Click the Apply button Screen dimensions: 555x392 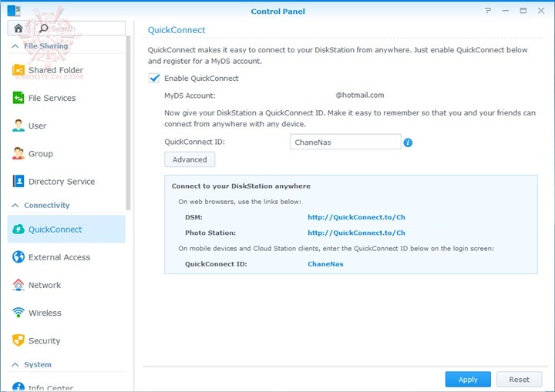coord(468,379)
